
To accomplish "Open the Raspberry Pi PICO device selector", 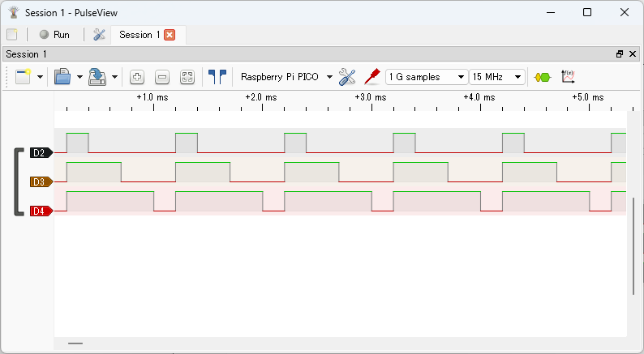I will tap(280, 77).
